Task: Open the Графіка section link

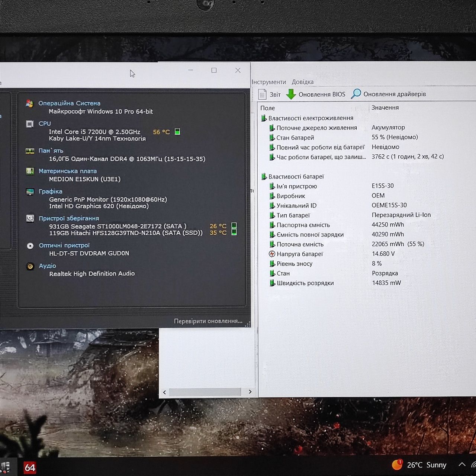Action: click(x=51, y=192)
